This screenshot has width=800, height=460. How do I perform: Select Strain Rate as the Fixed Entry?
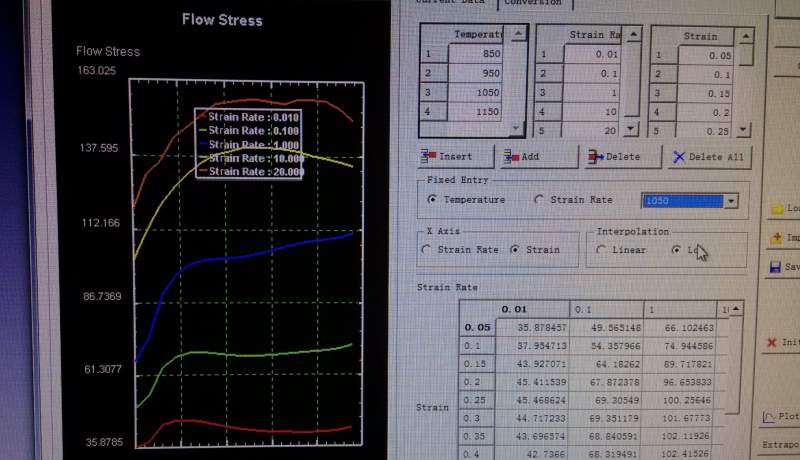pyautogui.click(x=539, y=200)
